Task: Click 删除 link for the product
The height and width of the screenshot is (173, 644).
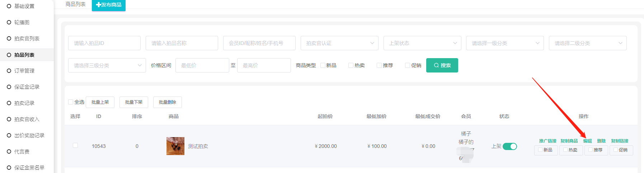Action: (x=601, y=141)
